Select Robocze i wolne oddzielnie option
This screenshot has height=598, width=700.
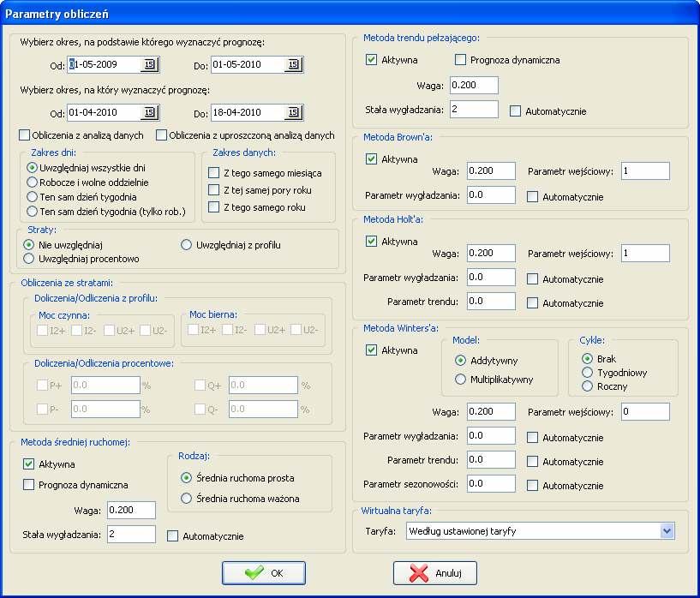click(x=32, y=182)
